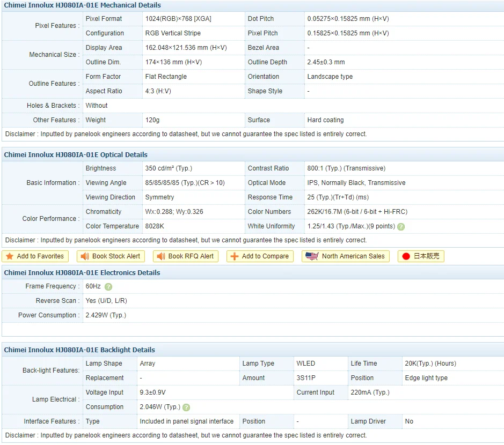Select voltage input 9.3±0.9V
Viewport: 504px width, 445px height.
(152, 392)
